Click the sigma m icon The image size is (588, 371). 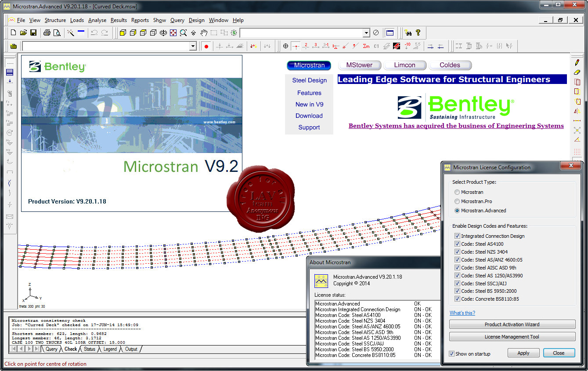[366, 46]
